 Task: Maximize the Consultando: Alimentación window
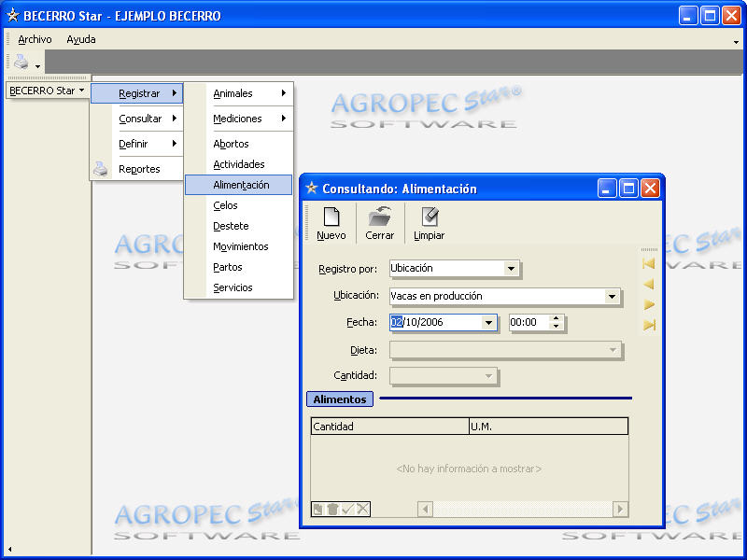point(628,189)
